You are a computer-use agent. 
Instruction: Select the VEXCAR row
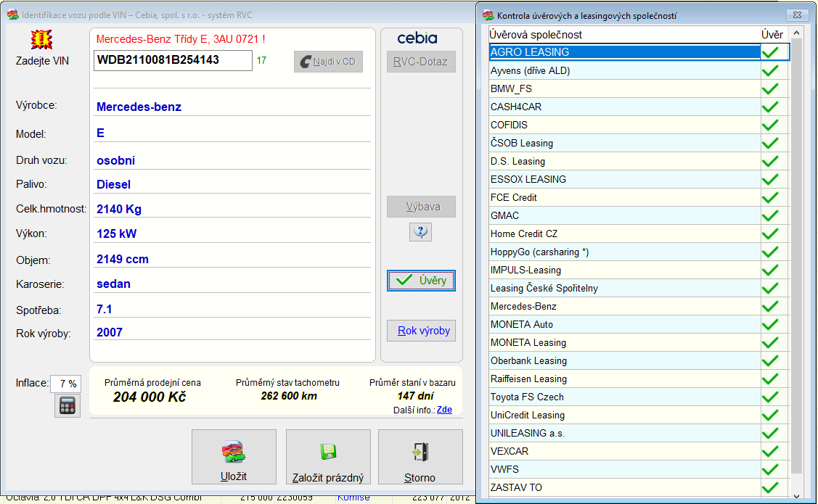(x=639, y=451)
